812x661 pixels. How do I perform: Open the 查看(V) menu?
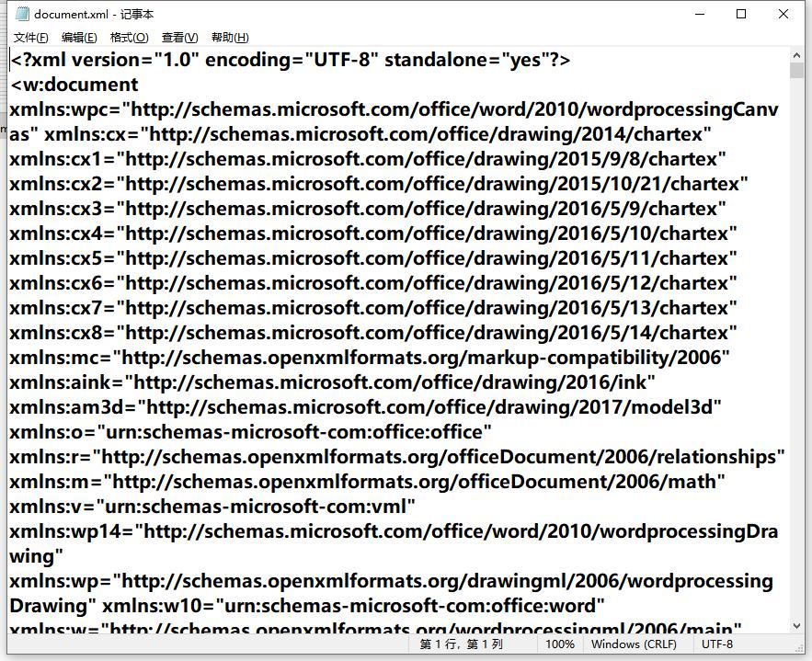tap(179, 38)
